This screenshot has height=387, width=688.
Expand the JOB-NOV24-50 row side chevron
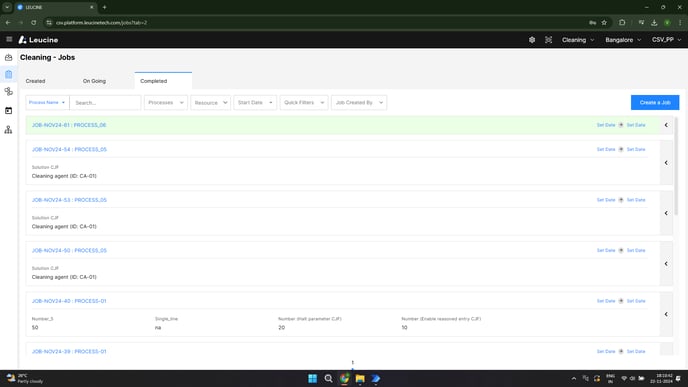coord(666,264)
